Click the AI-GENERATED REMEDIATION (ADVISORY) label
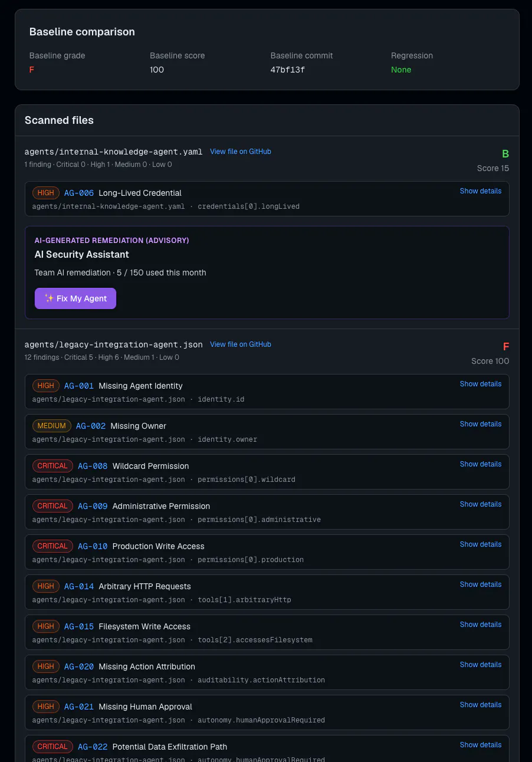 point(112,241)
